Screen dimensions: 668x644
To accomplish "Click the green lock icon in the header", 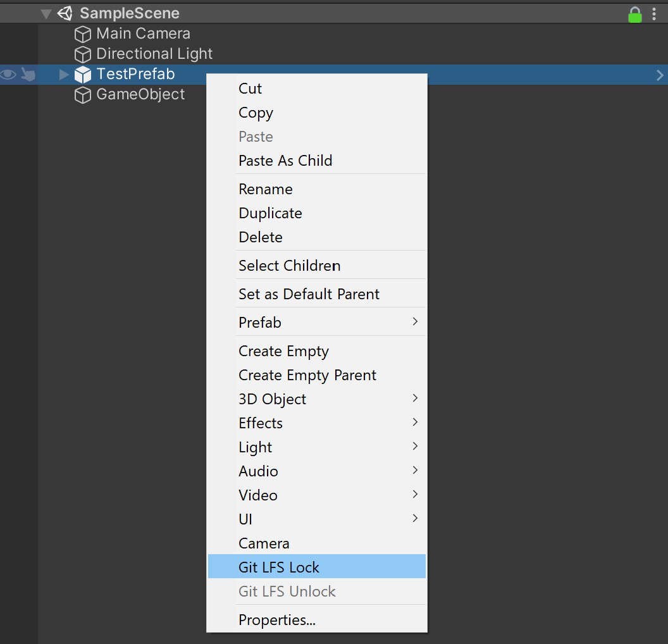I will pyautogui.click(x=635, y=15).
